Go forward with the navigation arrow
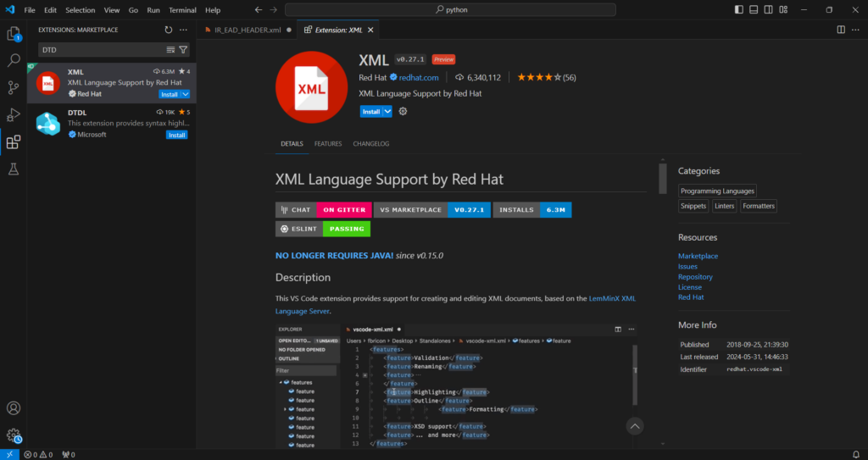The height and width of the screenshot is (460, 868). click(273, 10)
